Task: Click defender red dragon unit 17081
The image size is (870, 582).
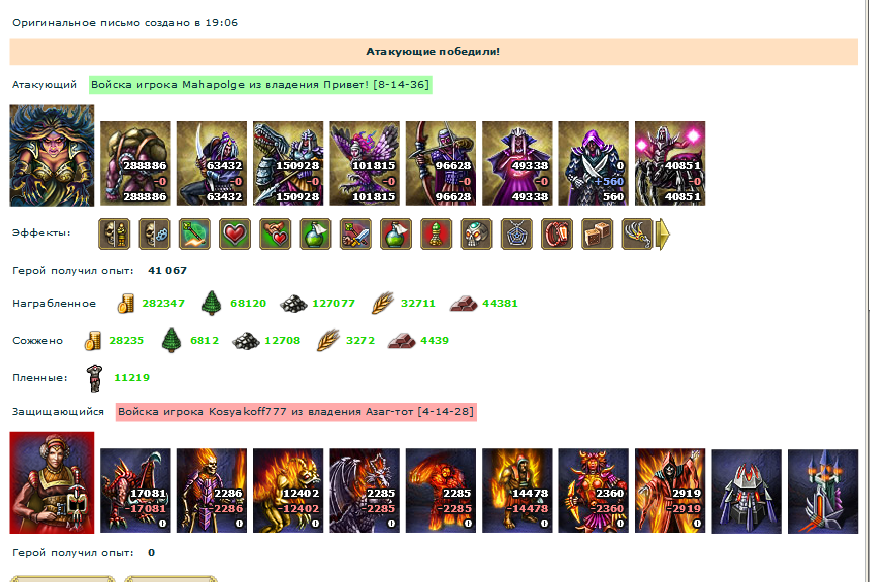Action: point(135,490)
